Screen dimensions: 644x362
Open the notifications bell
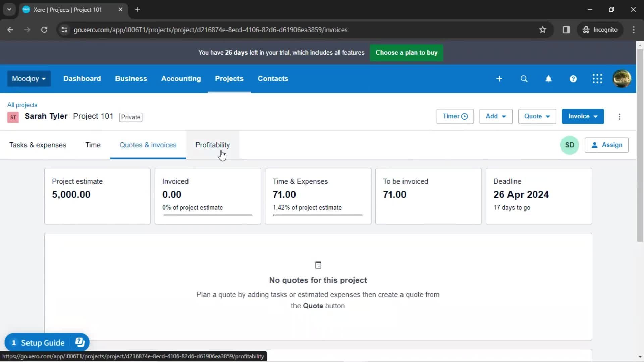(548, 79)
